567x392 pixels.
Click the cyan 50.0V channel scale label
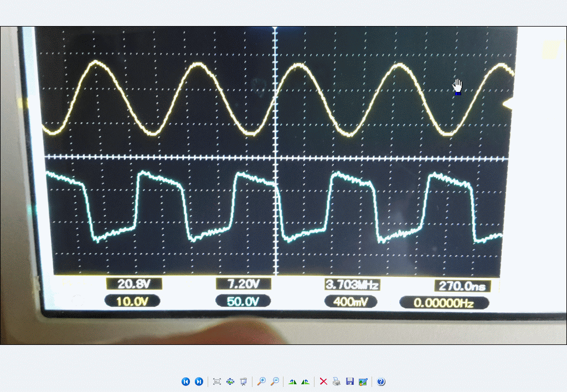pos(243,301)
